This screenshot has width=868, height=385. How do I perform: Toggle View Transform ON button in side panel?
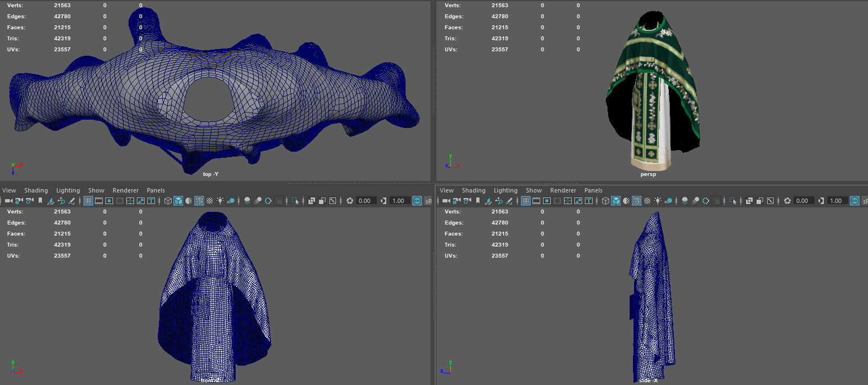point(855,201)
